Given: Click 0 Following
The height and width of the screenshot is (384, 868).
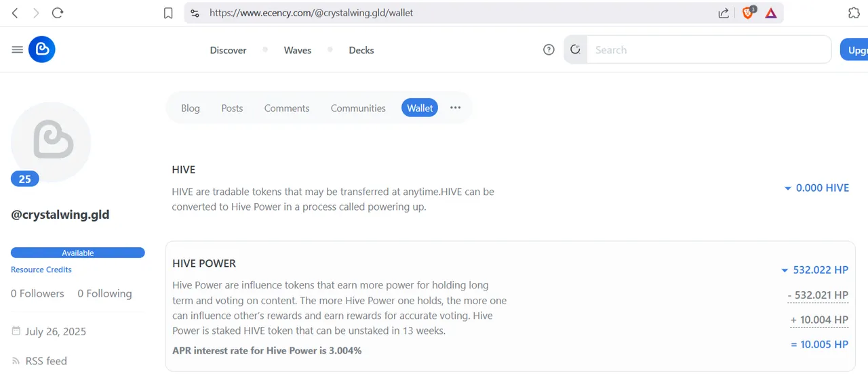Looking at the screenshot, I should (x=104, y=293).
